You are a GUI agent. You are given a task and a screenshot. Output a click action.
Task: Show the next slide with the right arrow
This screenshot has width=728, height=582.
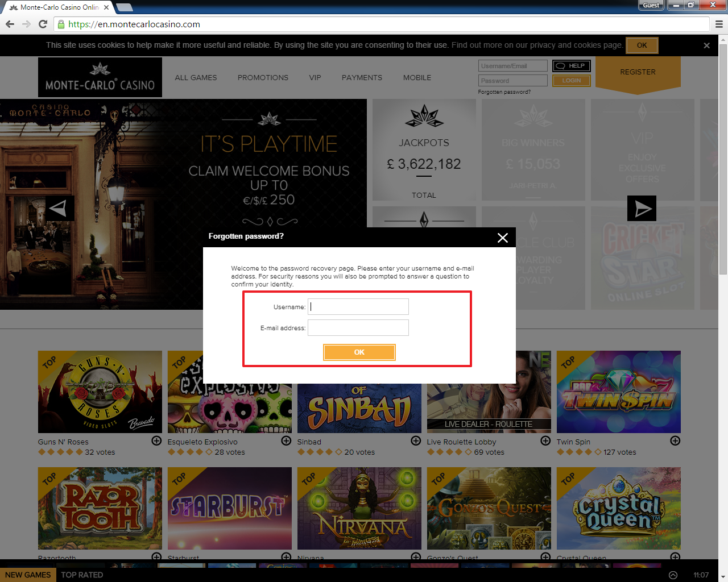point(642,208)
